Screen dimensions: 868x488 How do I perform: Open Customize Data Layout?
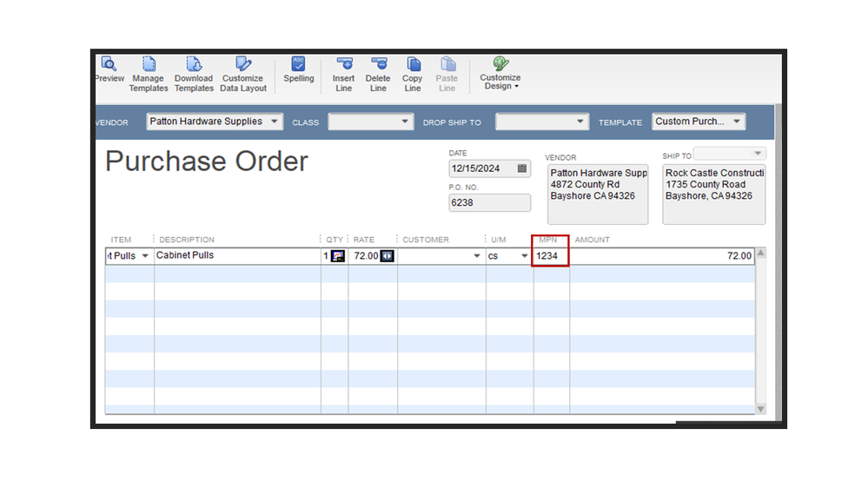tap(243, 74)
